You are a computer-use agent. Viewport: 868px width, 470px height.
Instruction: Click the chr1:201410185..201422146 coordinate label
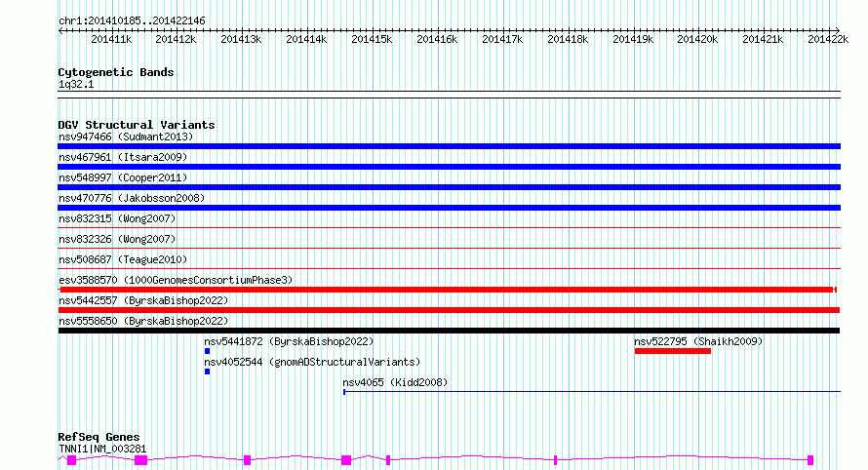point(132,21)
